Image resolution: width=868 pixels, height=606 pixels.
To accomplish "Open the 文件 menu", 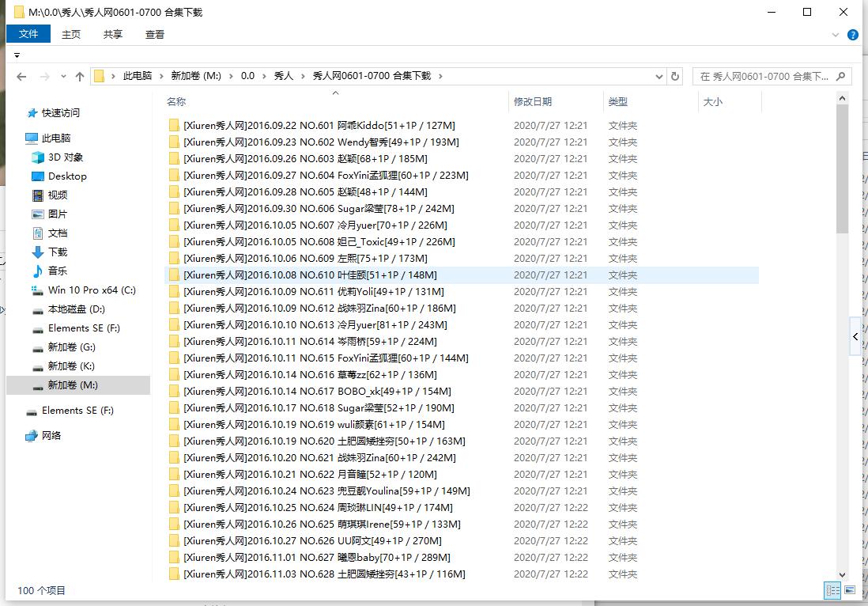I will (28, 34).
